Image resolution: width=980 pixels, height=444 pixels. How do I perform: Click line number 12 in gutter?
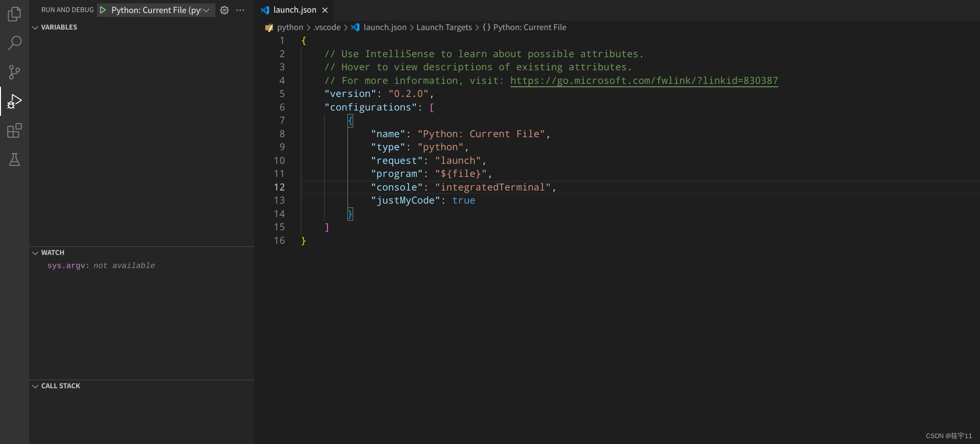(279, 187)
